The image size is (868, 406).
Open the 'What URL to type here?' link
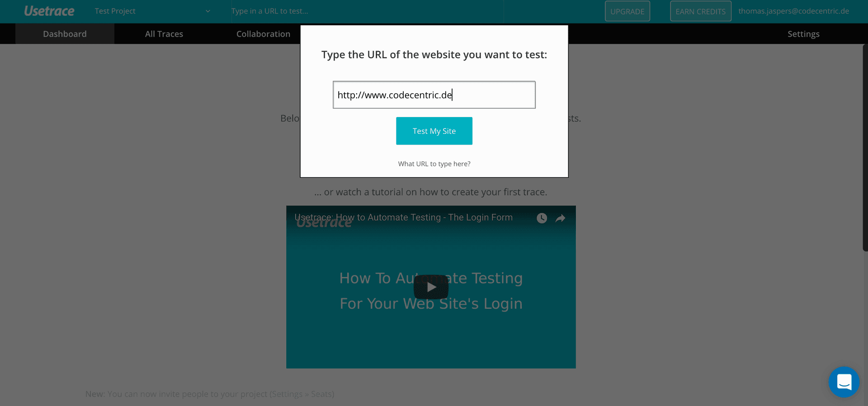point(434,164)
